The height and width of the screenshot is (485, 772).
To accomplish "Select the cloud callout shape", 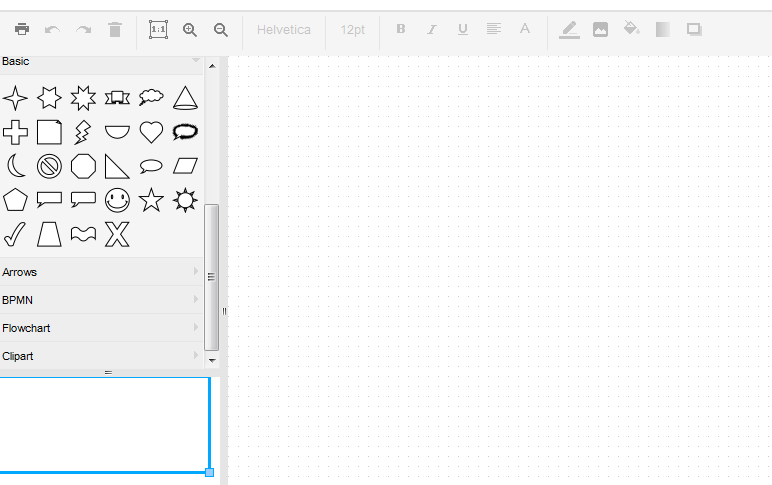I will tap(151, 97).
